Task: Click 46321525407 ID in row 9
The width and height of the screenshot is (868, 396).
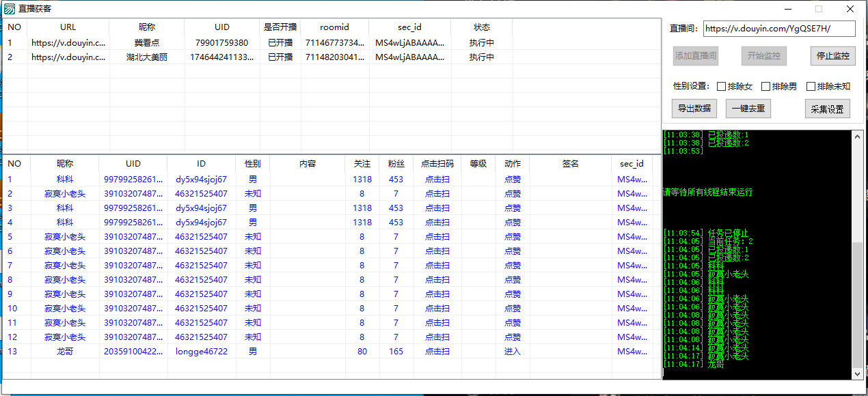Action: (x=202, y=294)
